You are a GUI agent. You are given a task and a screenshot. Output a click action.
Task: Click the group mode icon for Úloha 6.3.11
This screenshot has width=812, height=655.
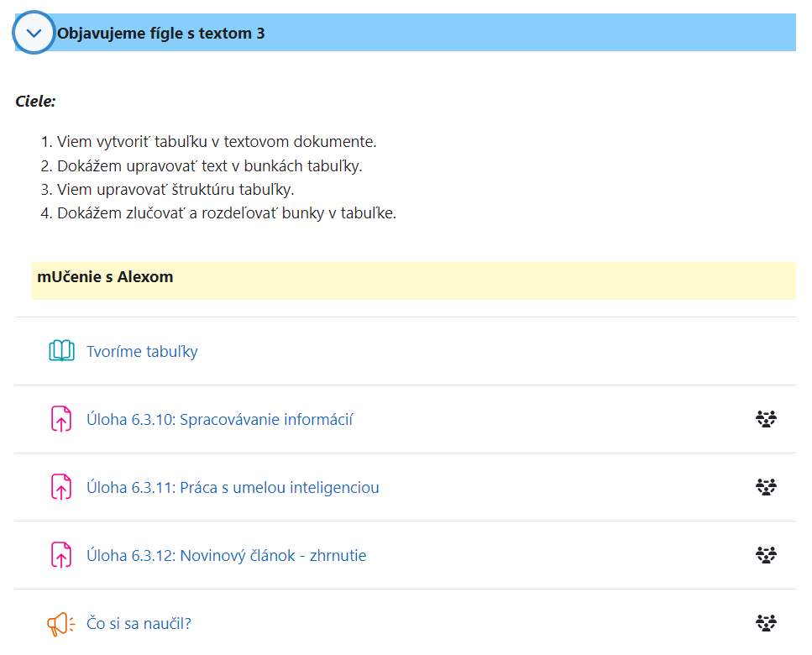click(766, 487)
